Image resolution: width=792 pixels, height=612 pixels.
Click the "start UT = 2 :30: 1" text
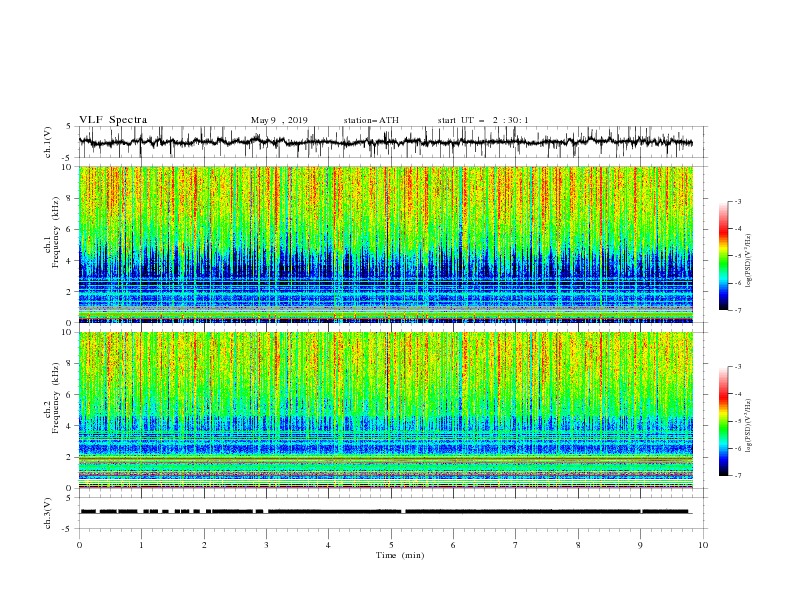pyautogui.click(x=482, y=120)
